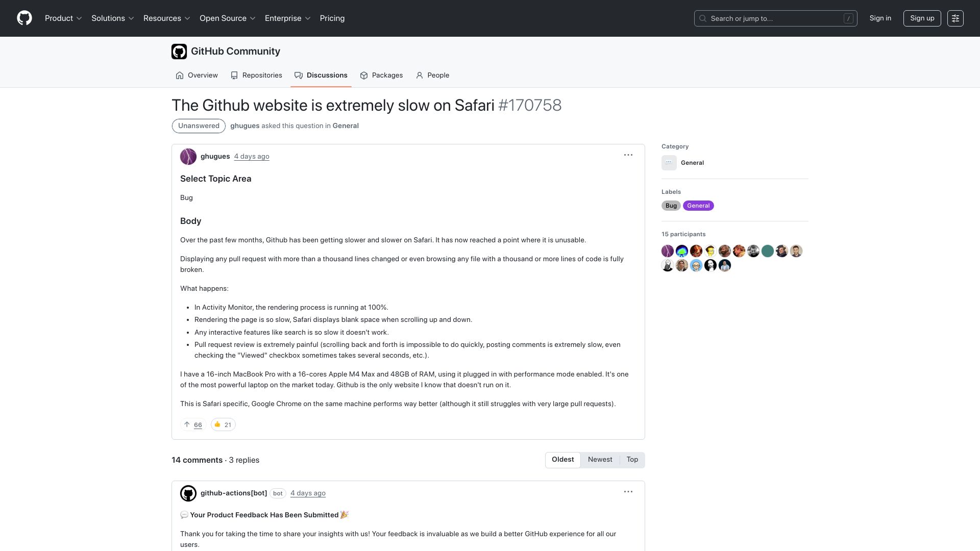Switch to the Overview tab

(197, 76)
